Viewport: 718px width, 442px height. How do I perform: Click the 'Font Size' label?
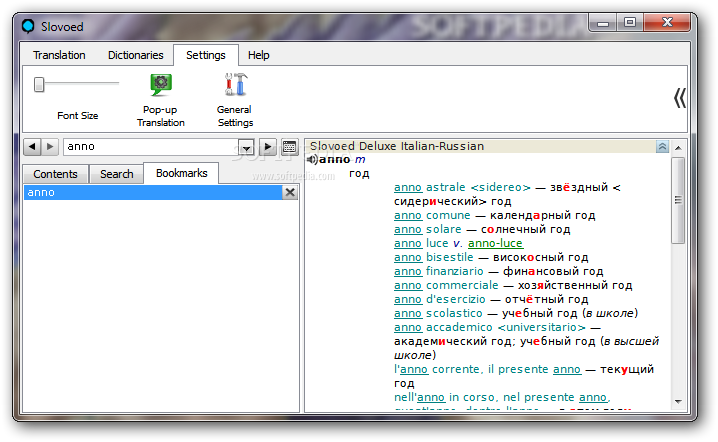coord(77,116)
